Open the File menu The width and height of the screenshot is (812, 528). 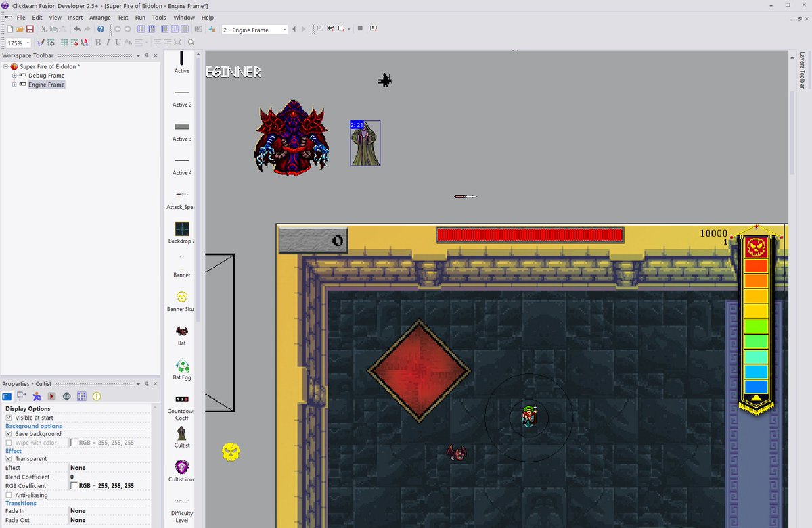pyautogui.click(x=21, y=18)
